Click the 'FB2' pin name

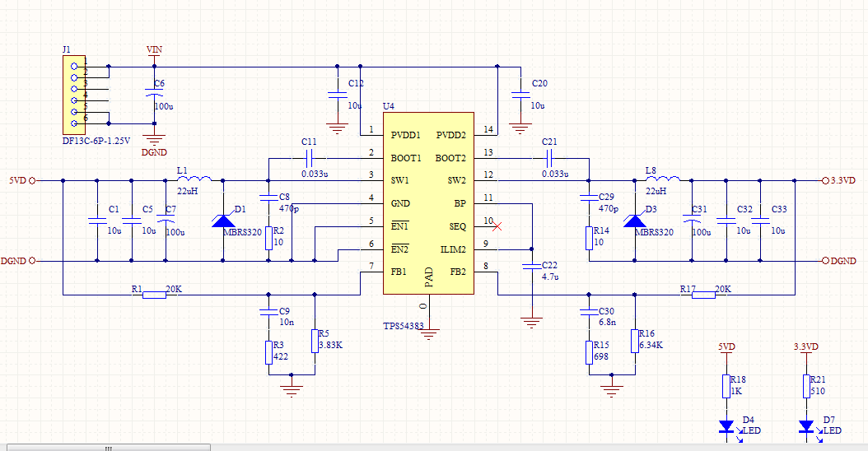coord(459,272)
